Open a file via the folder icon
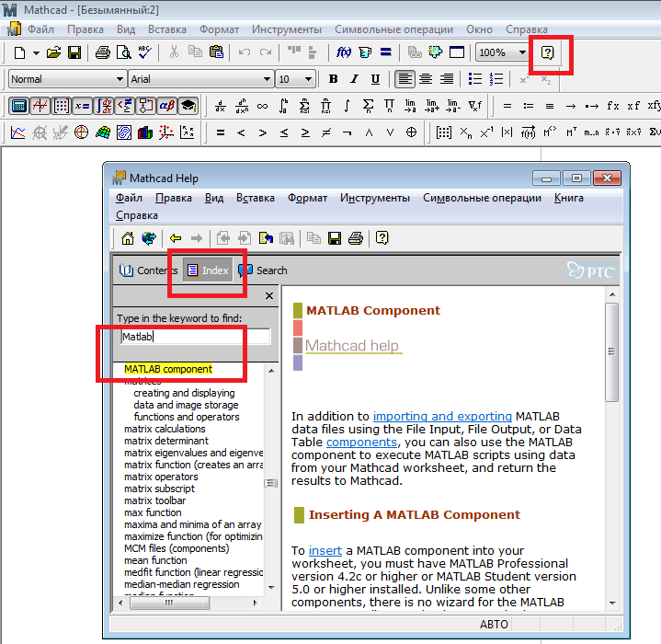 [53, 52]
